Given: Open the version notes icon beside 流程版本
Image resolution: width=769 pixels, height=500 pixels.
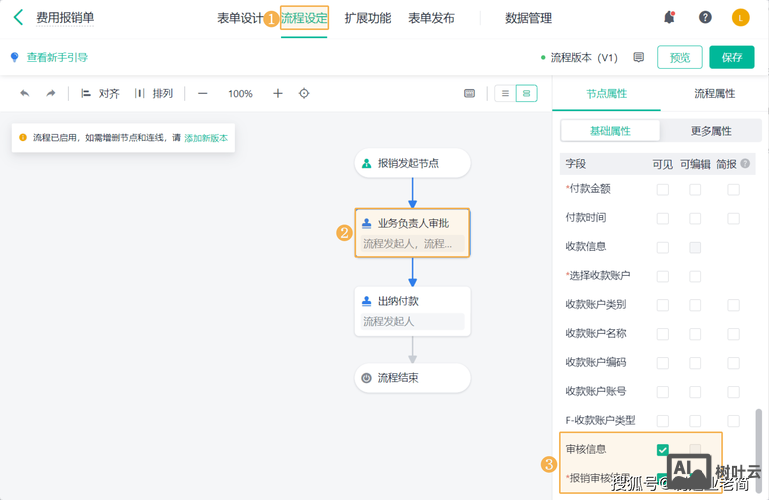Looking at the screenshot, I should pos(638,57).
